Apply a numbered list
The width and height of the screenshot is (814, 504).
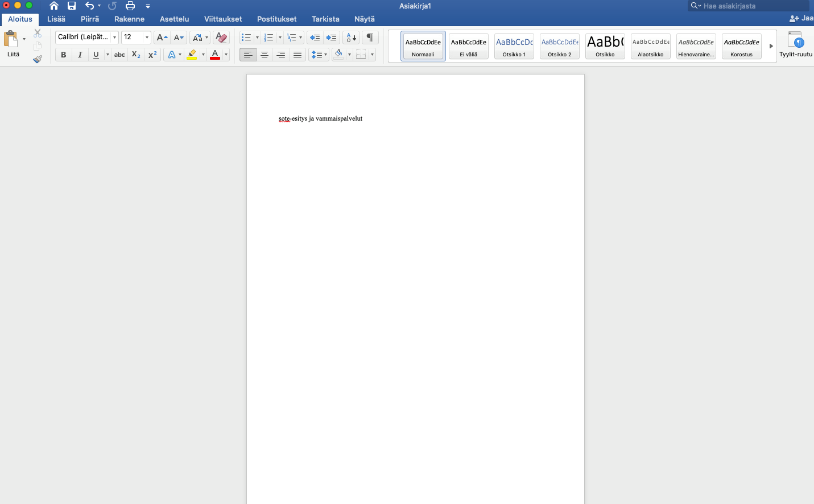click(269, 38)
